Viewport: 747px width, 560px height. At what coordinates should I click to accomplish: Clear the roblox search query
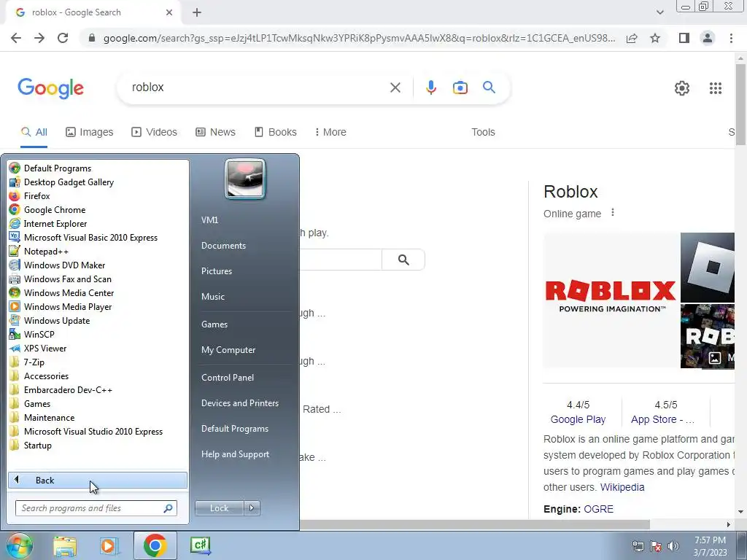click(395, 87)
